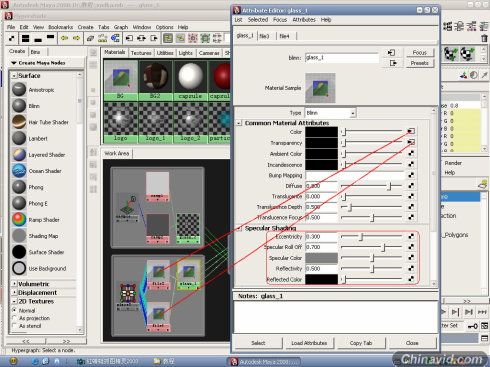490x367 pixels.
Task: Choose the As projection radio option
Action: 14,318
